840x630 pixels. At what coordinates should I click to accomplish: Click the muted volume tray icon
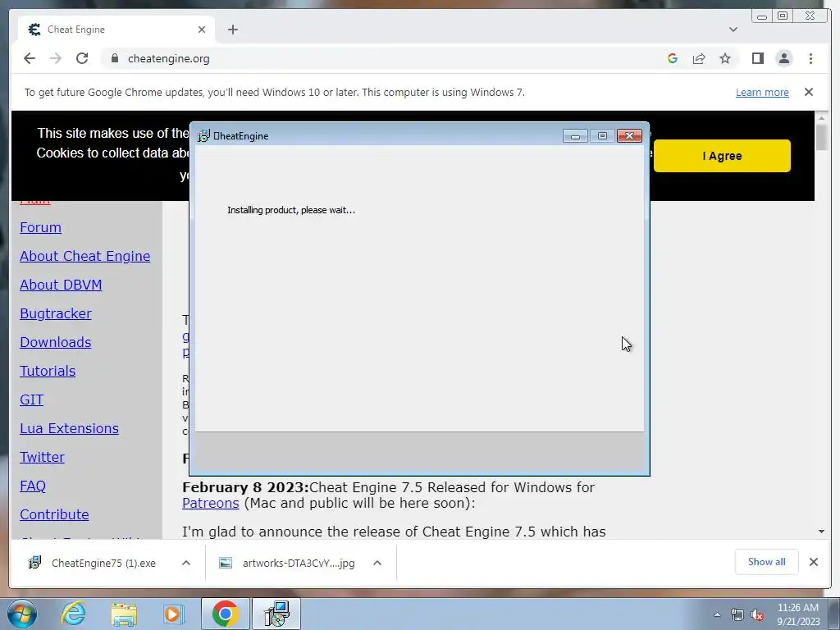point(757,615)
